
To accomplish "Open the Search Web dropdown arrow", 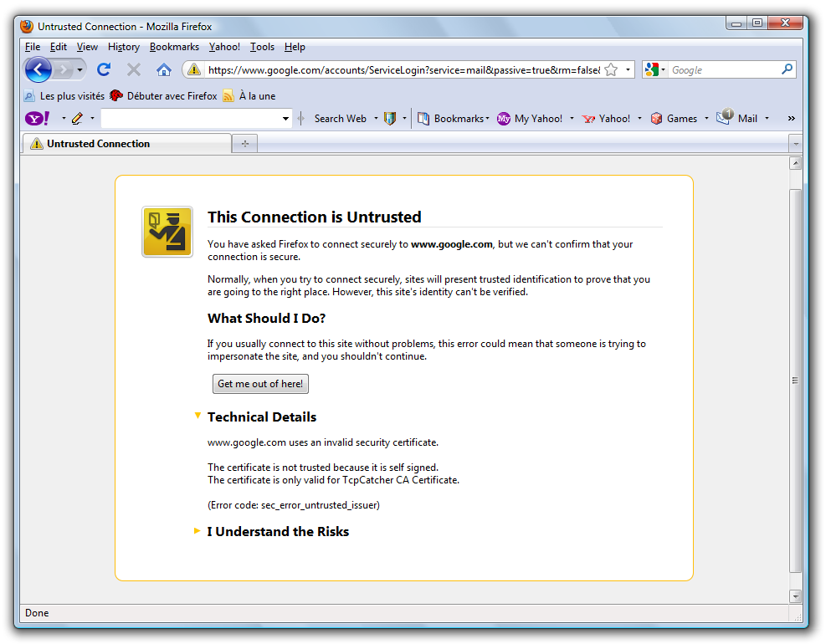I will pos(376,119).
